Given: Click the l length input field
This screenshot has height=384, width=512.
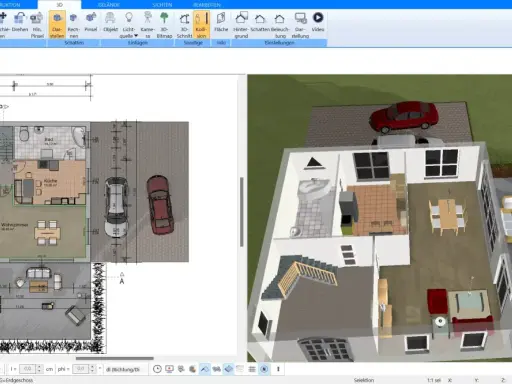Looking at the screenshot, I should (x=27, y=369).
